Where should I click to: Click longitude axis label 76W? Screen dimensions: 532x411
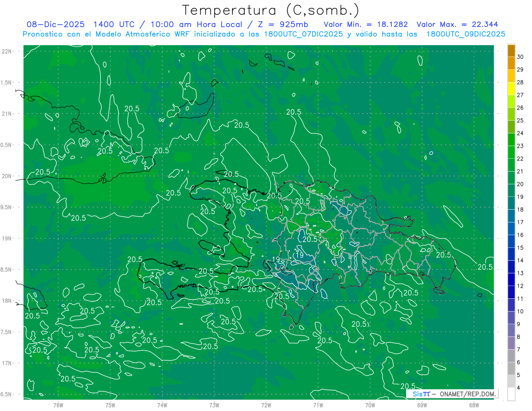[x=58, y=405]
